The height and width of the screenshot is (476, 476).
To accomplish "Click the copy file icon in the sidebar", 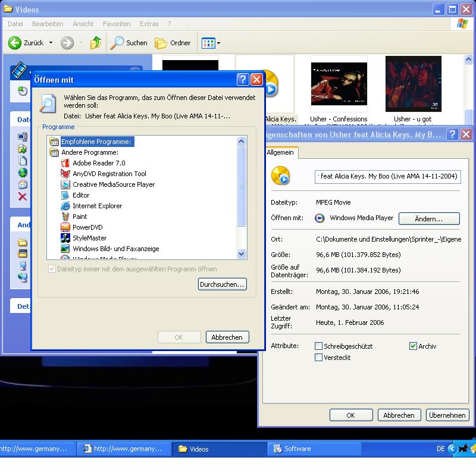I will click(x=23, y=161).
